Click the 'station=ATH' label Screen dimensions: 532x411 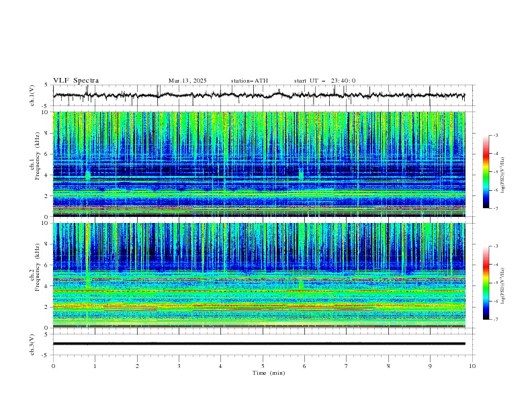(x=249, y=81)
